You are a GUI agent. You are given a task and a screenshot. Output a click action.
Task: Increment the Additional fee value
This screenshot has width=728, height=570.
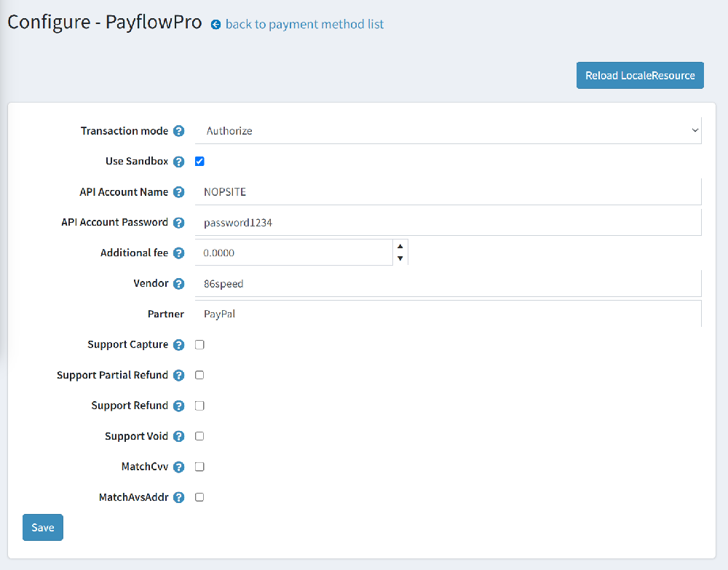pyautogui.click(x=400, y=247)
